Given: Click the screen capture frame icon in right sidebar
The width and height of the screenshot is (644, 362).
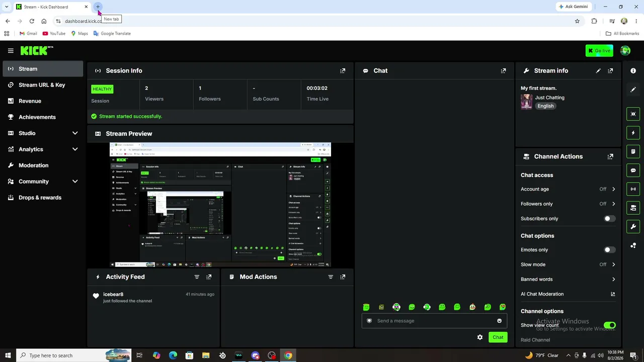Looking at the screenshot, I should pos(633,114).
